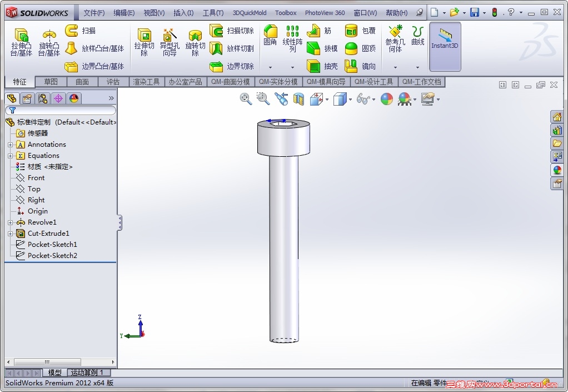Open the 文件(F) menu

[94, 13]
